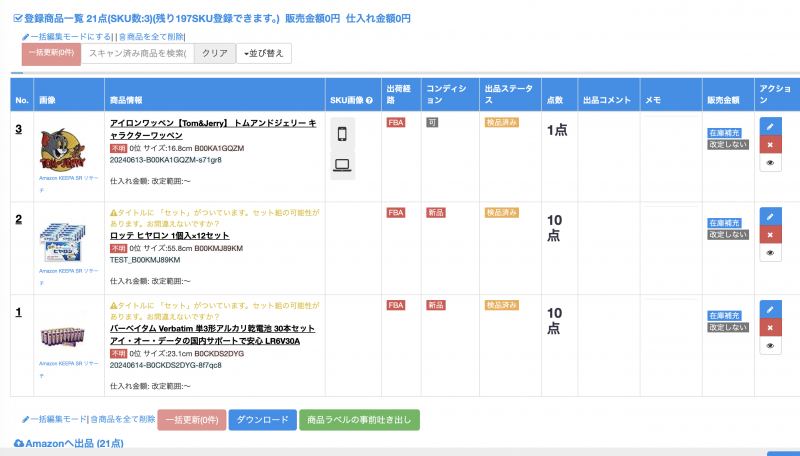Click the 改定しない badge in row 2
This screenshot has width=800, height=456.
(728, 235)
